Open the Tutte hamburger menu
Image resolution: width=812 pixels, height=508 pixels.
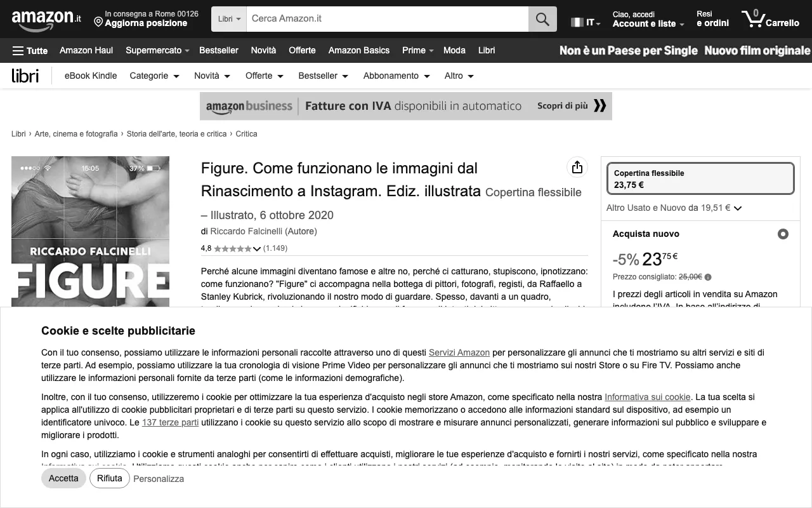click(30, 50)
